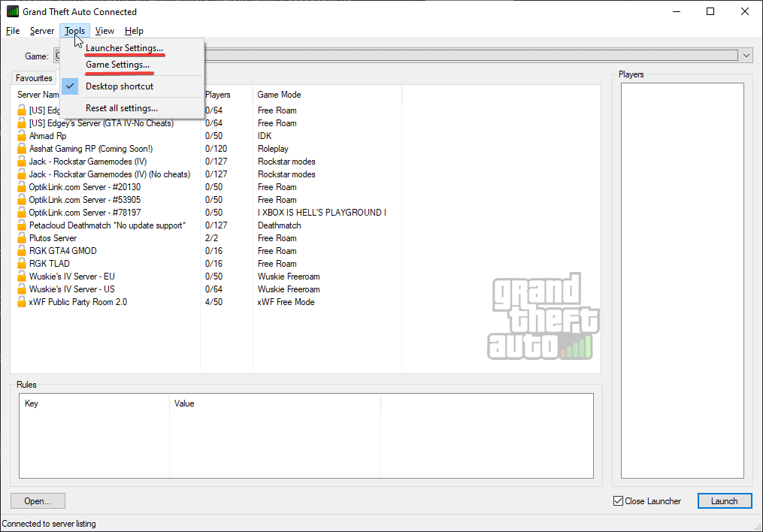This screenshot has width=763, height=532.
Task: Click the GTA Connected app icon in title bar
Action: click(13, 11)
